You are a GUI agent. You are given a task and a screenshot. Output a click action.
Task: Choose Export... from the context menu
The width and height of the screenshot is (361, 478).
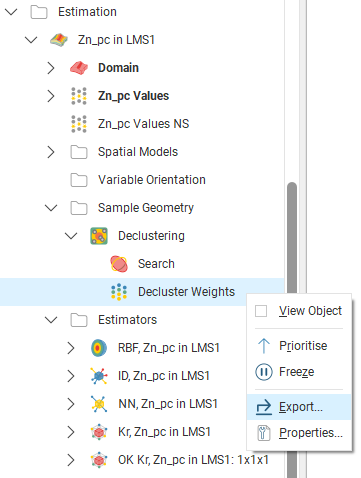tap(299, 407)
